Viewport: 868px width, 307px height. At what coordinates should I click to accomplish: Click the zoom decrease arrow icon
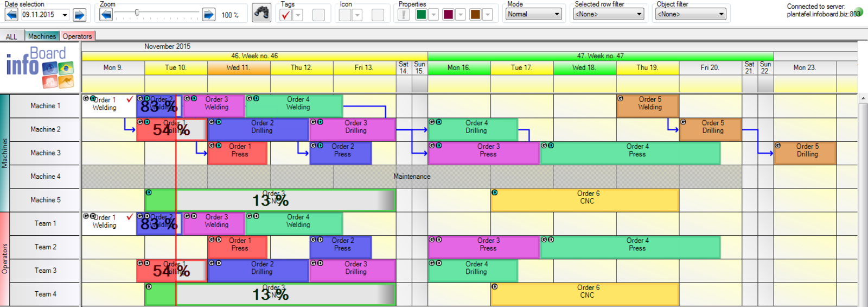[x=106, y=15]
